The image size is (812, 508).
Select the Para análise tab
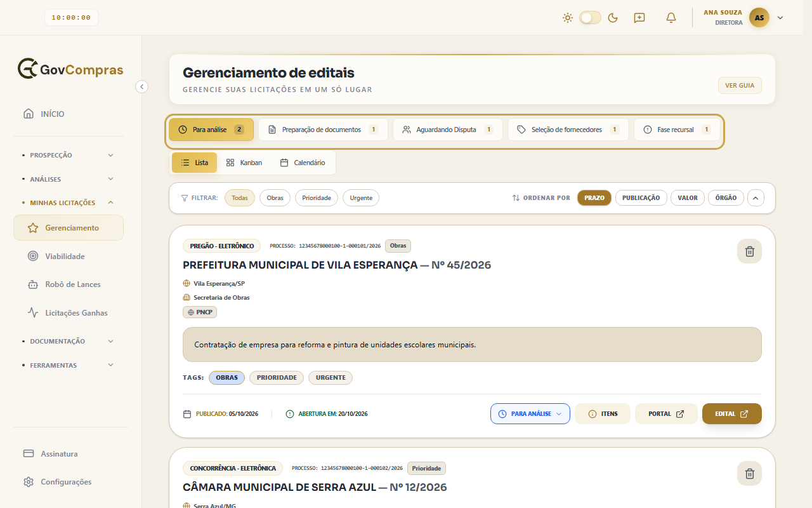tap(211, 130)
